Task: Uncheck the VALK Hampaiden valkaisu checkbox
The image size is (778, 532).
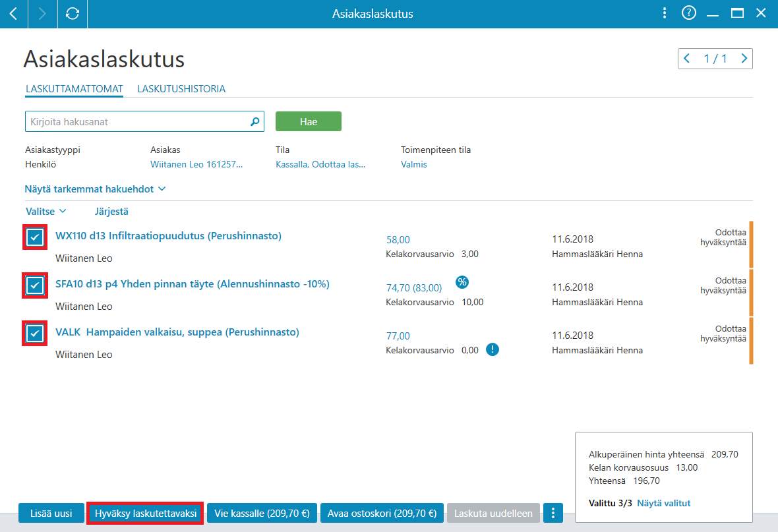Action: (35, 334)
